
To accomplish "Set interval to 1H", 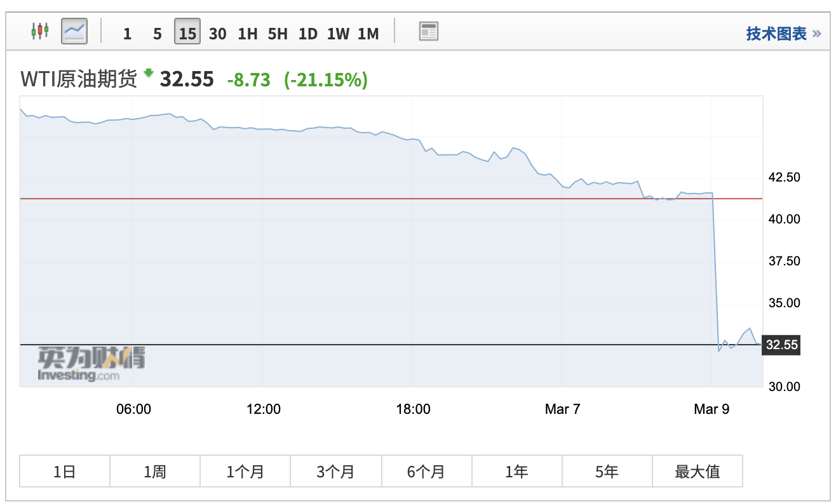I will [x=247, y=34].
